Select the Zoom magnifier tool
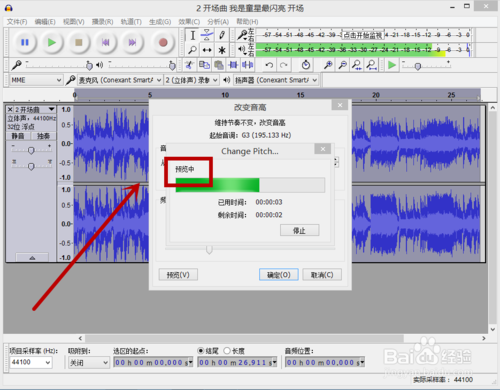Viewport: 500px width, 390px height. click(193, 50)
